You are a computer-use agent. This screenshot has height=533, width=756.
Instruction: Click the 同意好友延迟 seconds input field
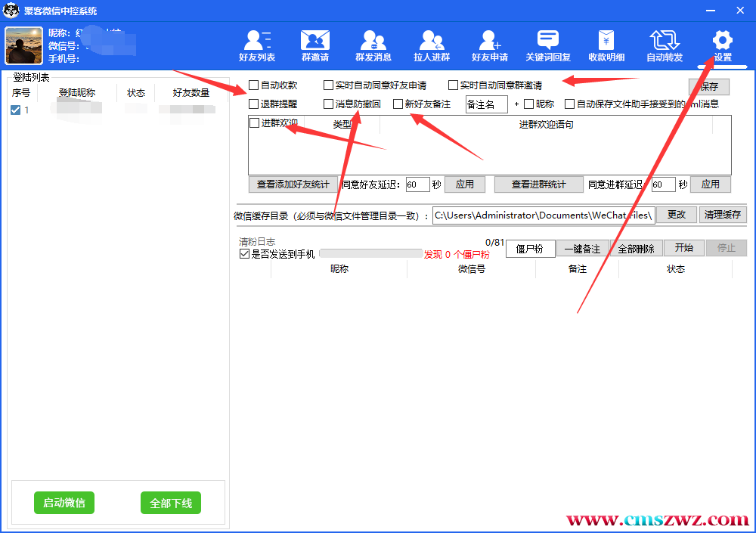point(417,184)
